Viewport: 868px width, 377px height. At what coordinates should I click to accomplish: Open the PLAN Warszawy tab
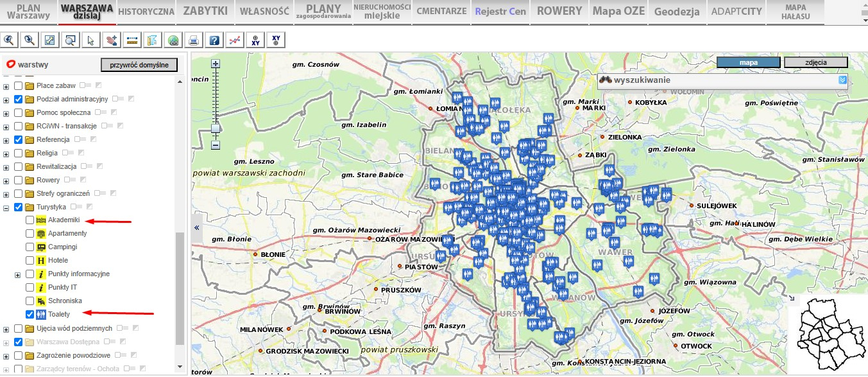[x=28, y=12]
